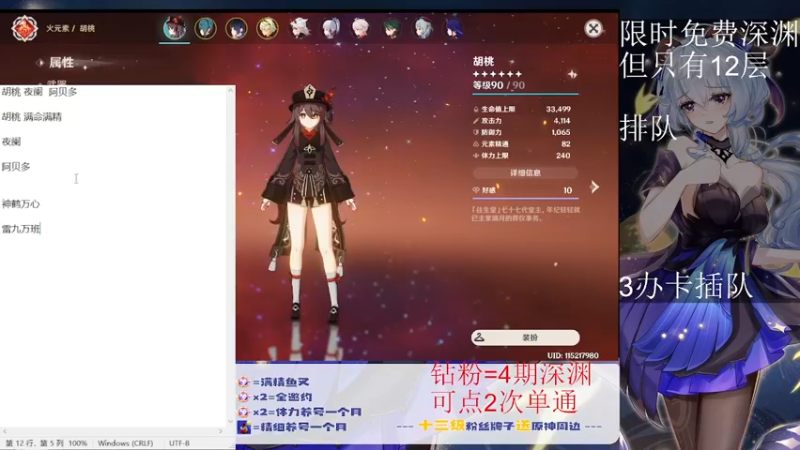
Task: Click the 攻击力 attack stat icon
Action: click(x=476, y=121)
